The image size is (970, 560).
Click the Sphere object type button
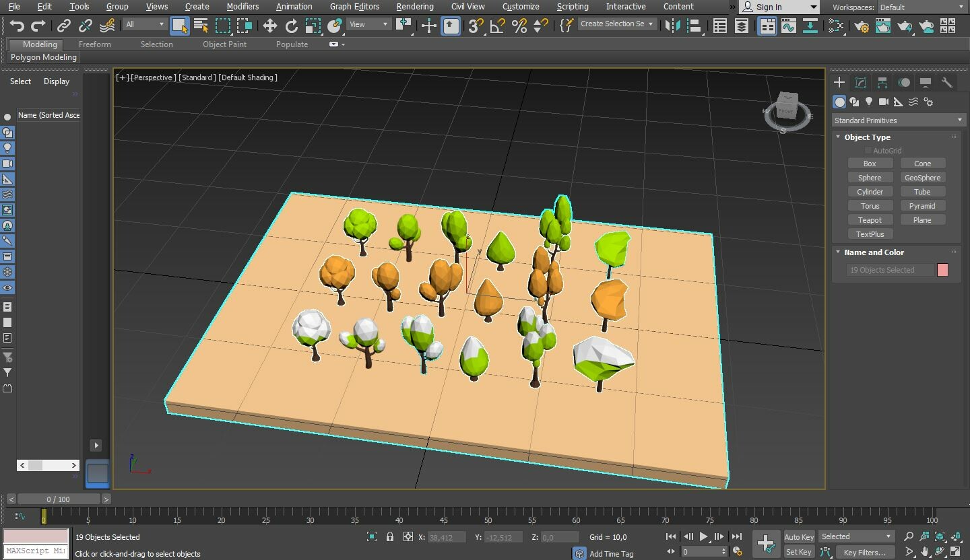pos(870,177)
